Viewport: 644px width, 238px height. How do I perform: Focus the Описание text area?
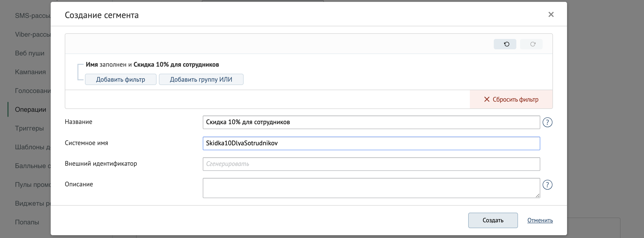pos(371,188)
